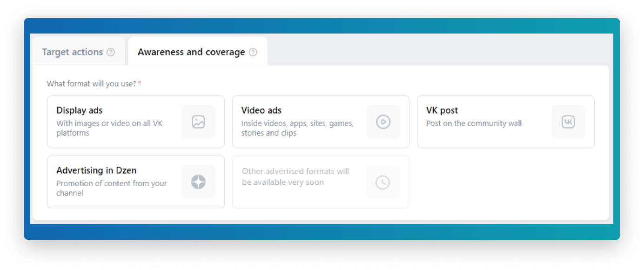
Task: Click the text 'Inside videos, apps, sites, games'
Action: (296, 123)
